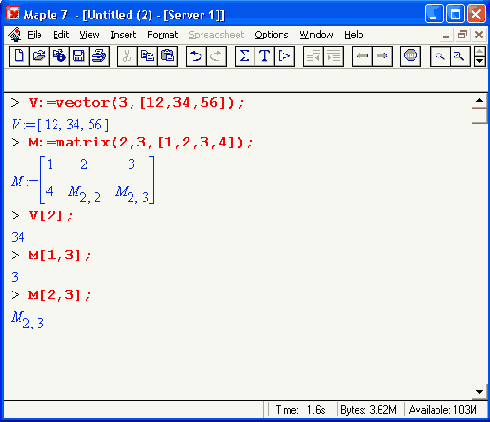Click the Stop computation icon
The image size is (490, 422).
click(x=410, y=56)
